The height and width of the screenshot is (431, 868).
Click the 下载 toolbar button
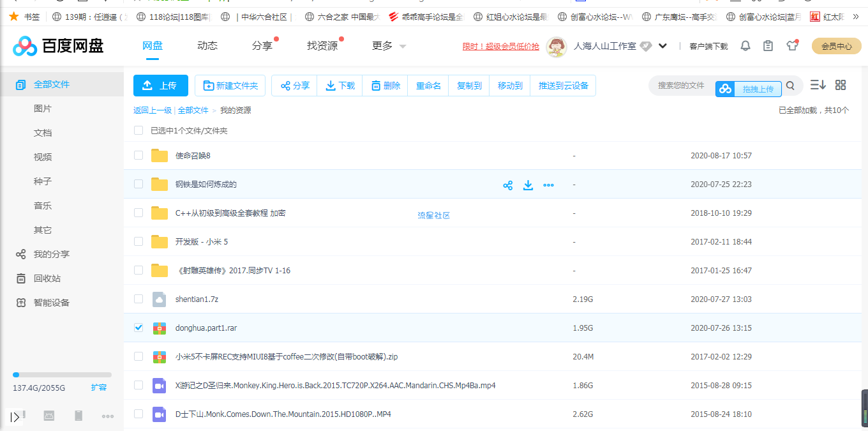click(x=340, y=86)
